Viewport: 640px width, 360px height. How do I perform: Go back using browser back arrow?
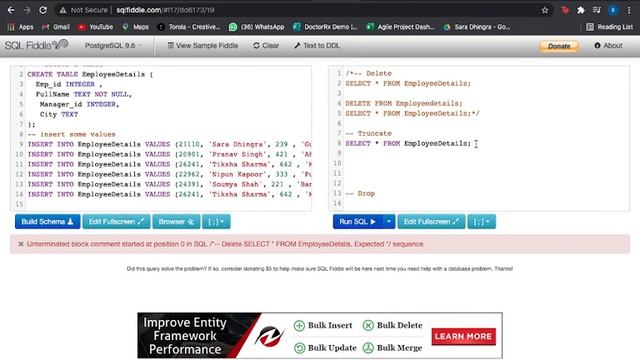[x=11, y=10]
